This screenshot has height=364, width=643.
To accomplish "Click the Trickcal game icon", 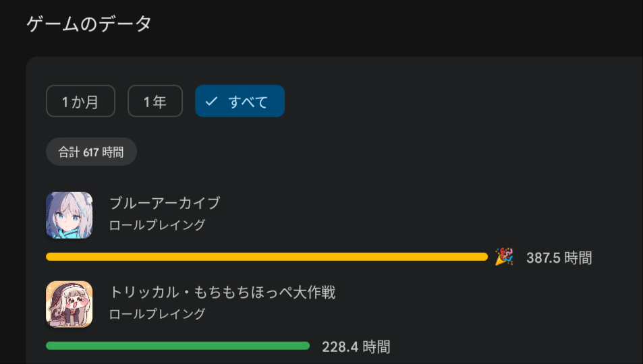I will click(69, 303).
